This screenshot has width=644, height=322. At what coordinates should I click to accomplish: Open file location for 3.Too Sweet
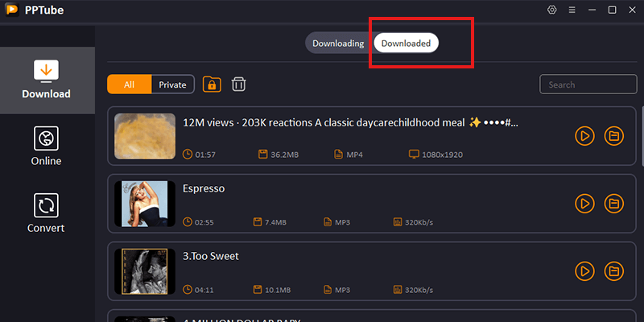pos(613,270)
